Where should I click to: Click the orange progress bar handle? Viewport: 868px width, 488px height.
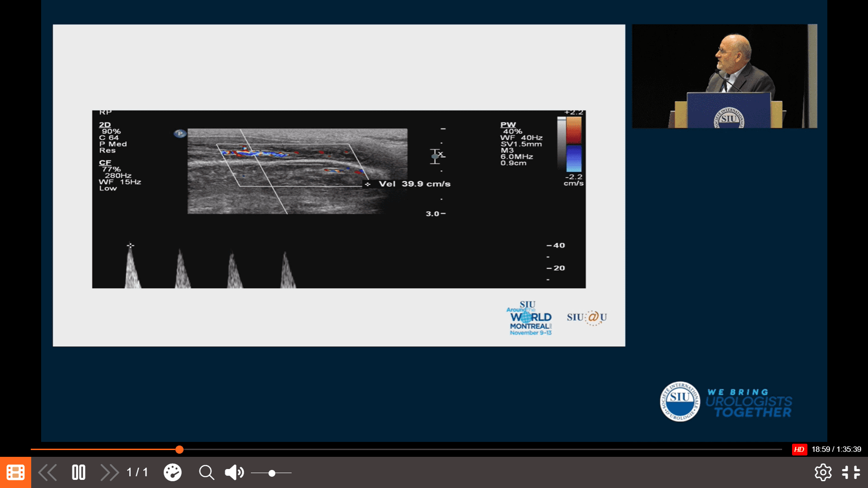click(x=179, y=450)
